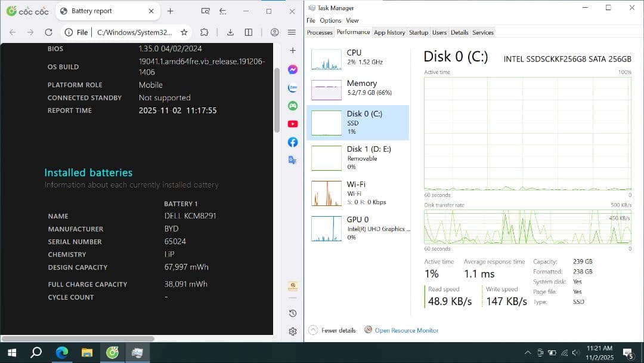
Task: Select Disk 1 (D: E:) in the performance sidebar
Action: [x=358, y=158]
